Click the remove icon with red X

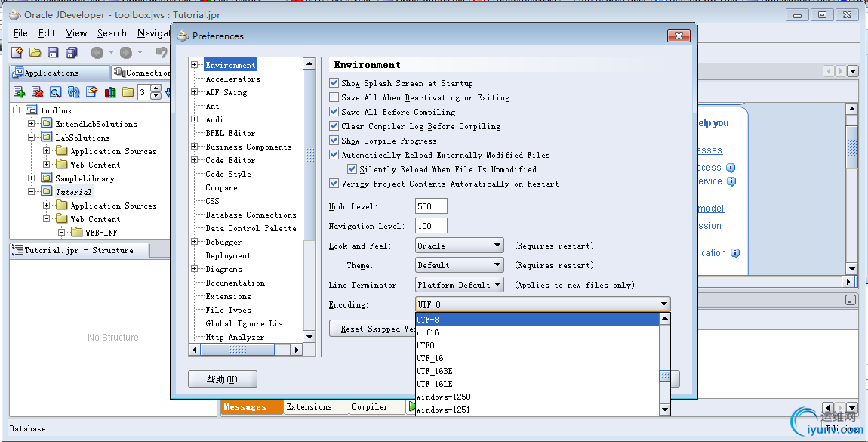[38, 91]
